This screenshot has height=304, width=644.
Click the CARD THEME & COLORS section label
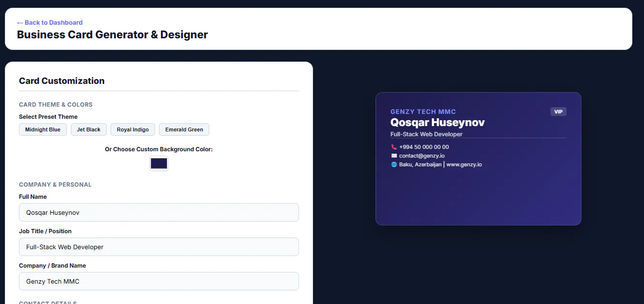pos(56,105)
